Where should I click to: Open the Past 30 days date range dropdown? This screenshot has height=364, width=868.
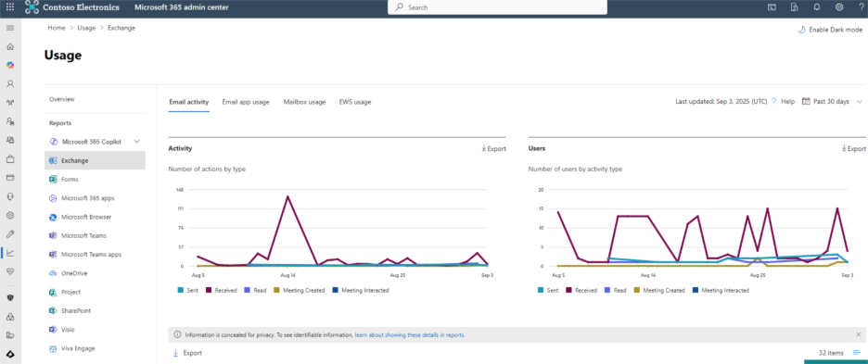[x=832, y=102]
